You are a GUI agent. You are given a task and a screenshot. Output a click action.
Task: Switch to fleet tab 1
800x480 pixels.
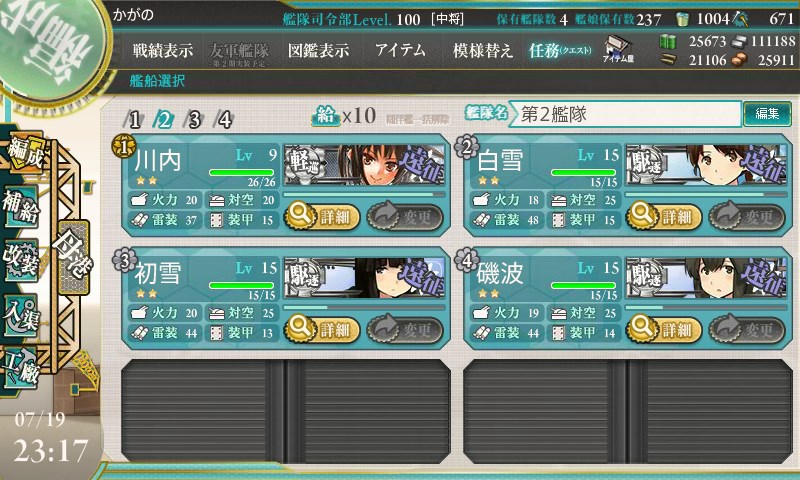coord(134,120)
